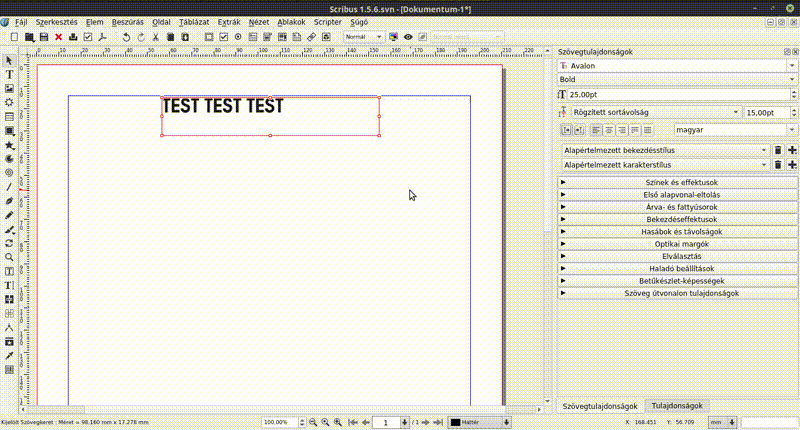Open the Táblázat menu
This screenshot has height=430, width=800.
[194, 20]
